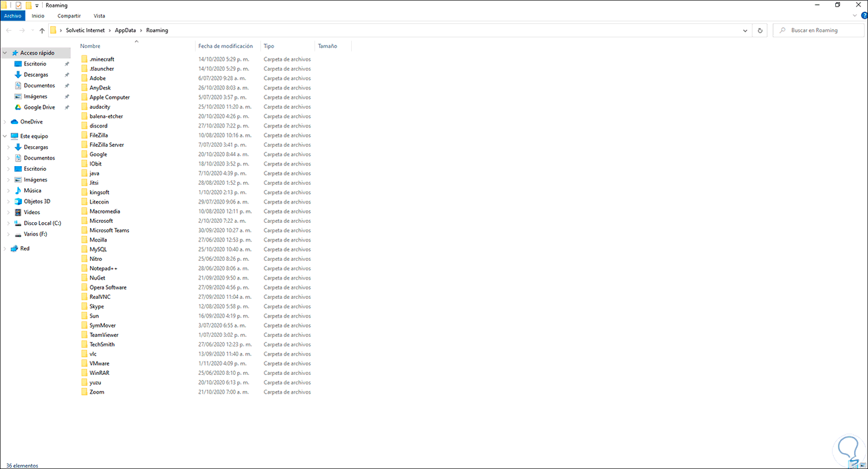Switch to the Inicio ribbon tab
868x469 pixels.
[x=38, y=15]
